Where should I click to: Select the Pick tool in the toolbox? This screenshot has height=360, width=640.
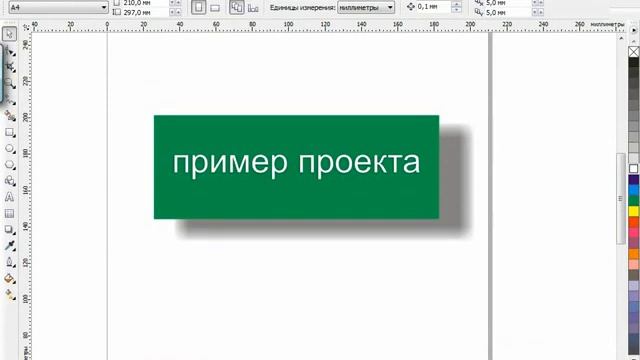tap(9, 34)
